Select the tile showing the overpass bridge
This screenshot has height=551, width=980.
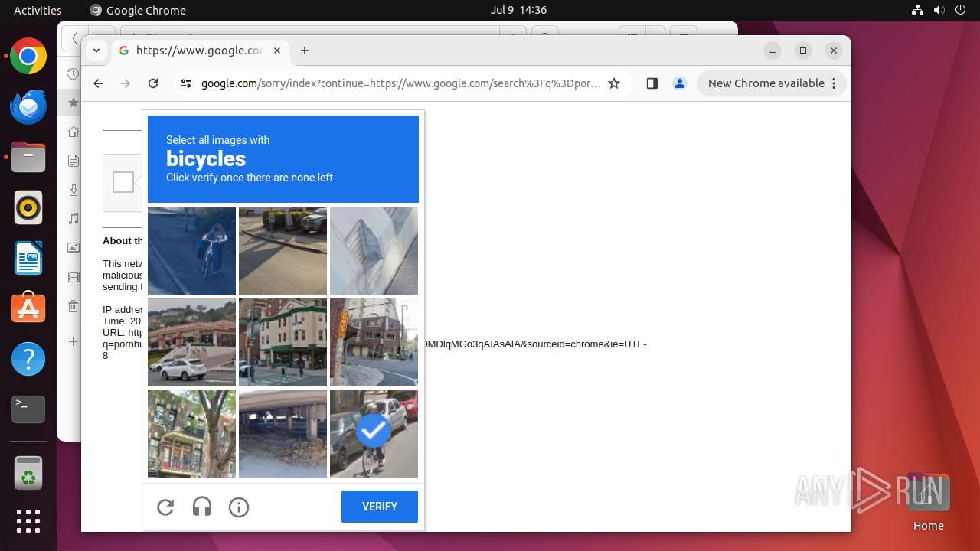point(283,433)
